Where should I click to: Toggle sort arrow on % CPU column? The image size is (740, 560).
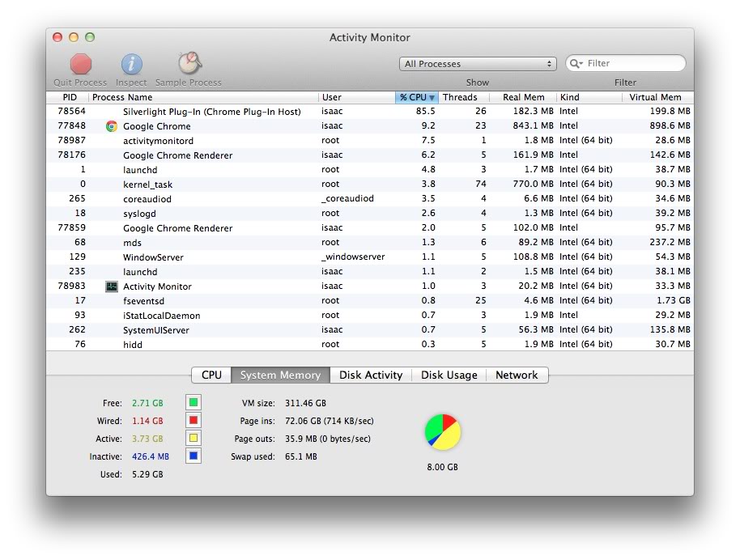pos(432,98)
